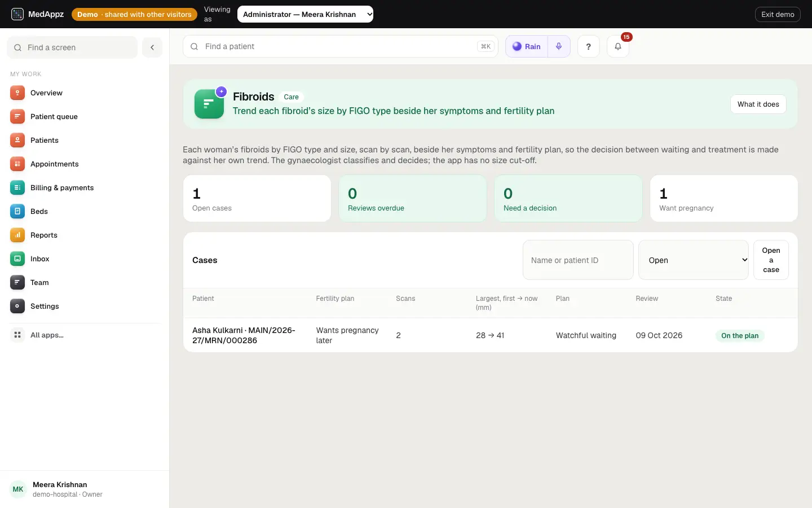The width and height of the screenshot is (812, 508).
Task: Click the Care tag beside Fibroids
Action: click(x=291, y=97)
